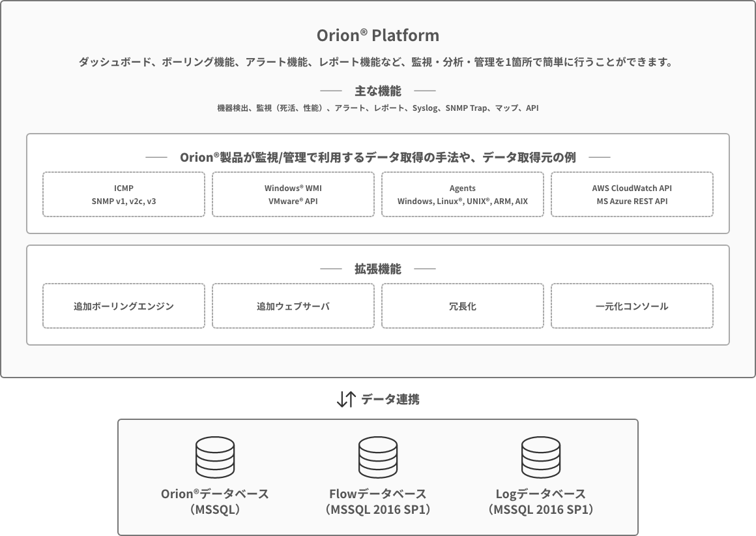
Task: Click the Orion Platform title
Action: 378,35
